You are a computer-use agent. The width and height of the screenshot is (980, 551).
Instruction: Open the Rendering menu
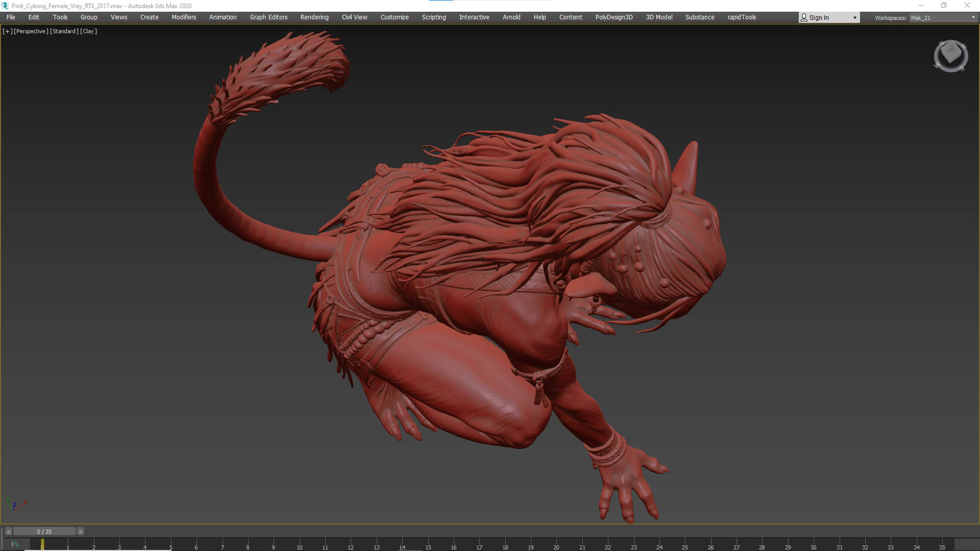click(x=314, y=17)
